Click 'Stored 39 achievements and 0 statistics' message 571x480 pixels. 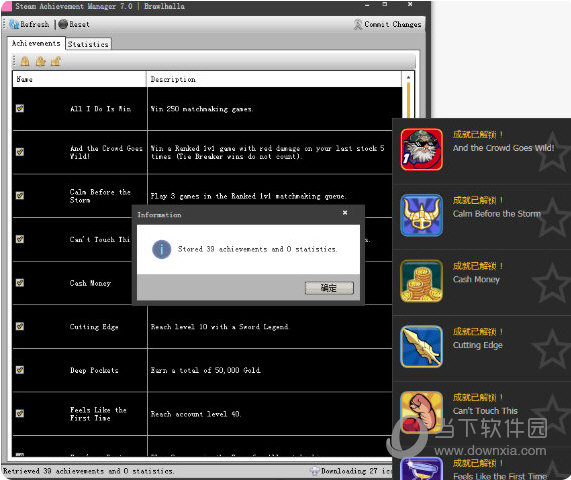pyautogui.click(x=257, y=249)
